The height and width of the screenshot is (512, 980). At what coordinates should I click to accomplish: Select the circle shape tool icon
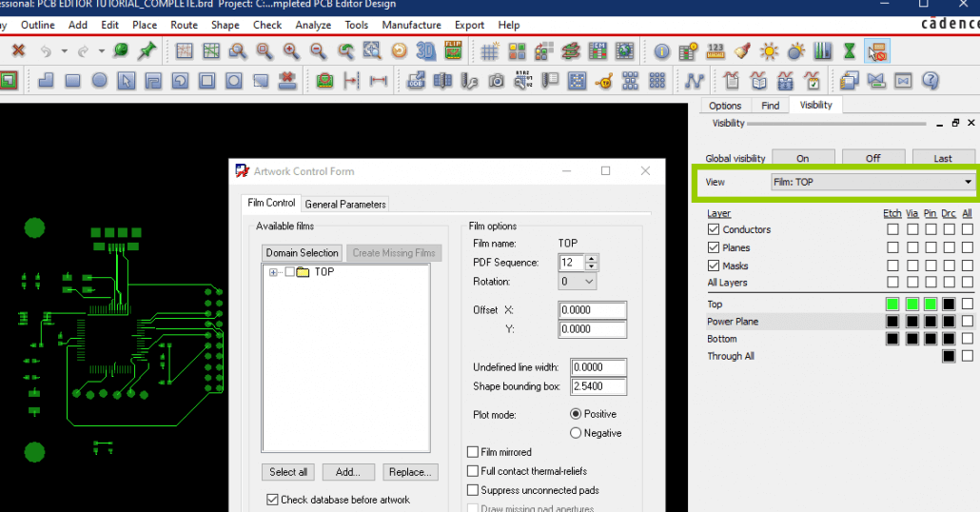99,81
